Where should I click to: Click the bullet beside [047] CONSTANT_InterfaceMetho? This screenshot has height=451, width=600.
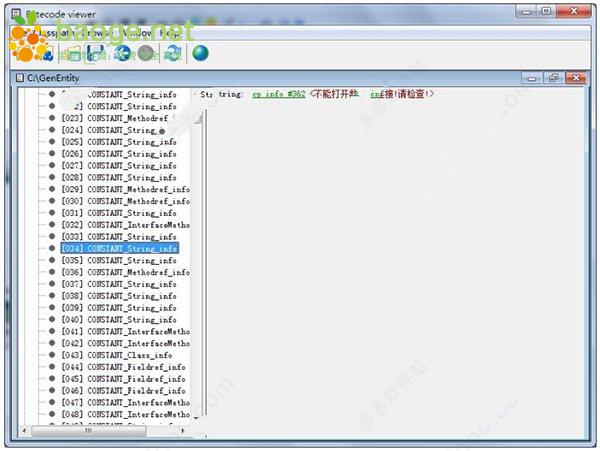pos(52,403)
